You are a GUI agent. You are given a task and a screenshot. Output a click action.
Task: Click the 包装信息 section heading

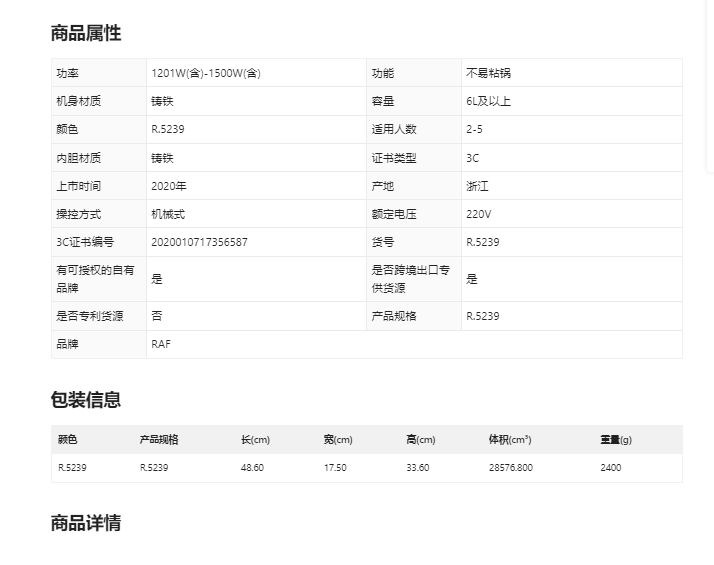tap(86, 400)
